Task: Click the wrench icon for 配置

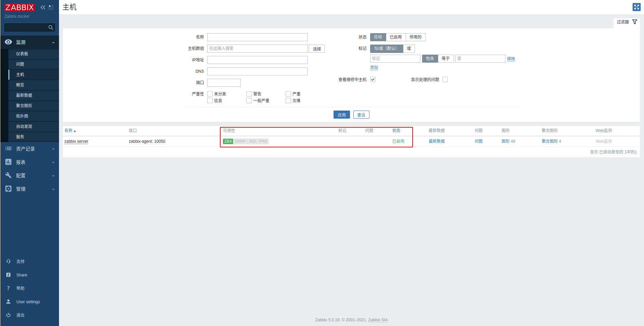Action: pyautogui.click(x=8, y=175)
